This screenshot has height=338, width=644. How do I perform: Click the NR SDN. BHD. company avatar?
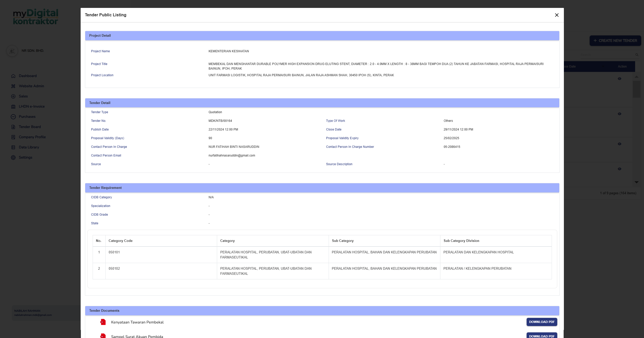12,51
